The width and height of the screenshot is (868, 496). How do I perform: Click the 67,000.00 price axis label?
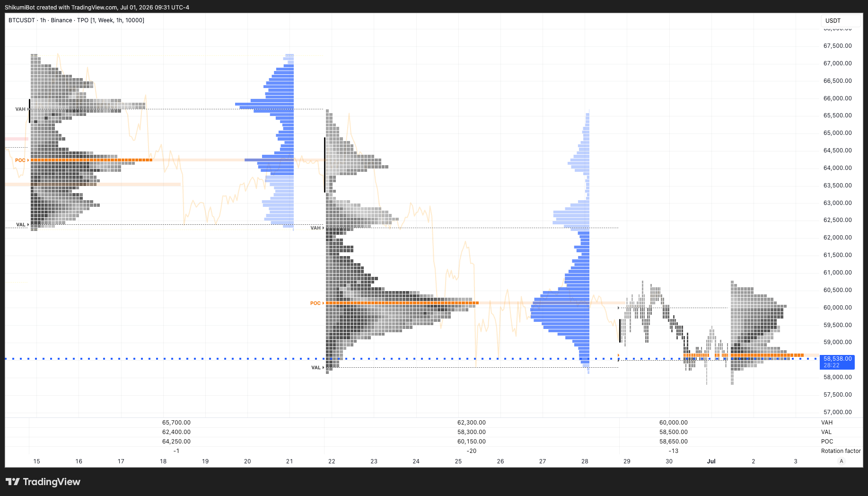pyautogui.click(x=837, y=63)
